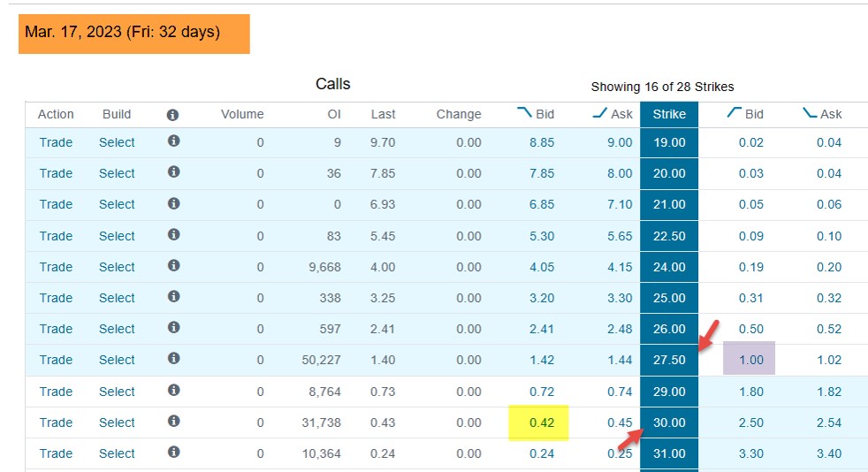Image resolution: width=868 pixels, height=472 pixels.
Task: Click the puts Ask column header
Action: pos(822,113)
